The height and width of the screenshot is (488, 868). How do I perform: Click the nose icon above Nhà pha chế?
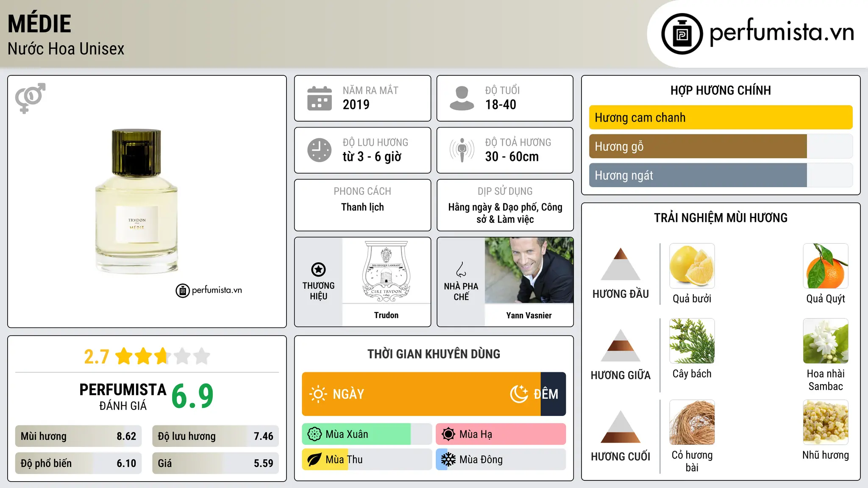click(x=461, y=269)
